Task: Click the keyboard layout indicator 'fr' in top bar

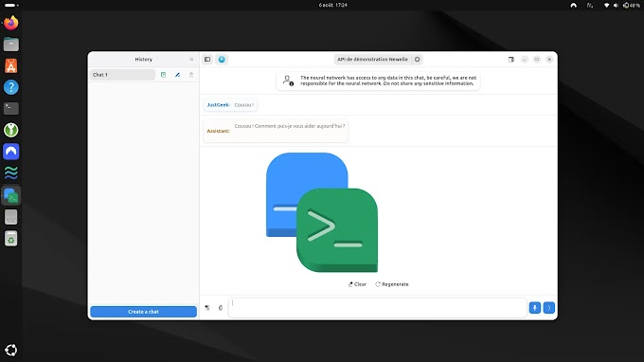Action: 590,5
